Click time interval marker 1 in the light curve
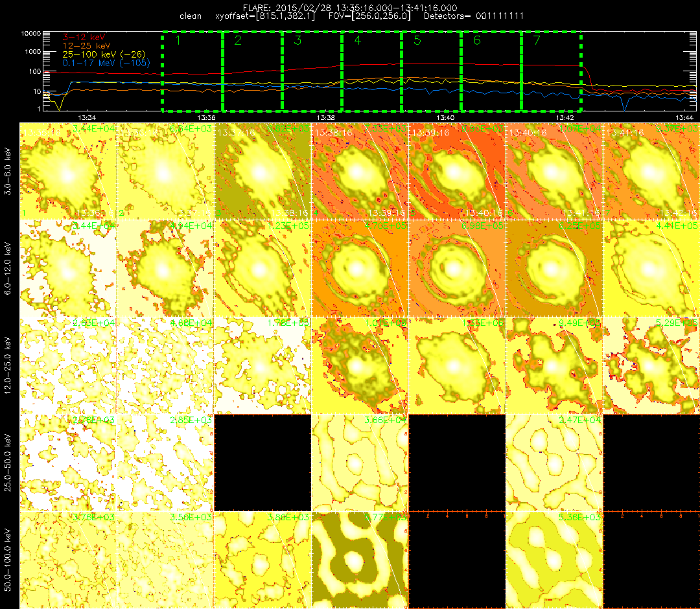The width and height of the screenshot is (700, 609). click(178, 40)
